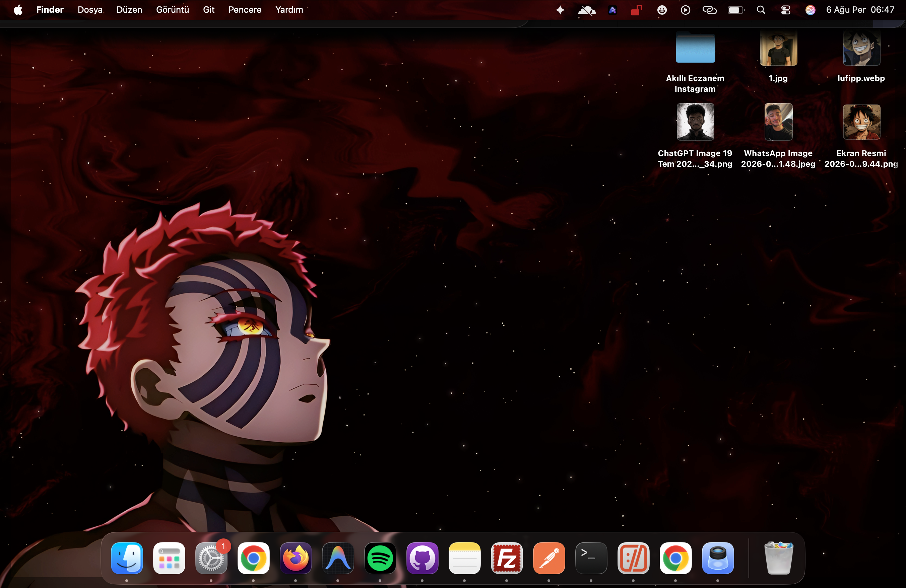Open System Settings with the notification badge
This screenshot has width=906, height=588.
coord(211,558)
